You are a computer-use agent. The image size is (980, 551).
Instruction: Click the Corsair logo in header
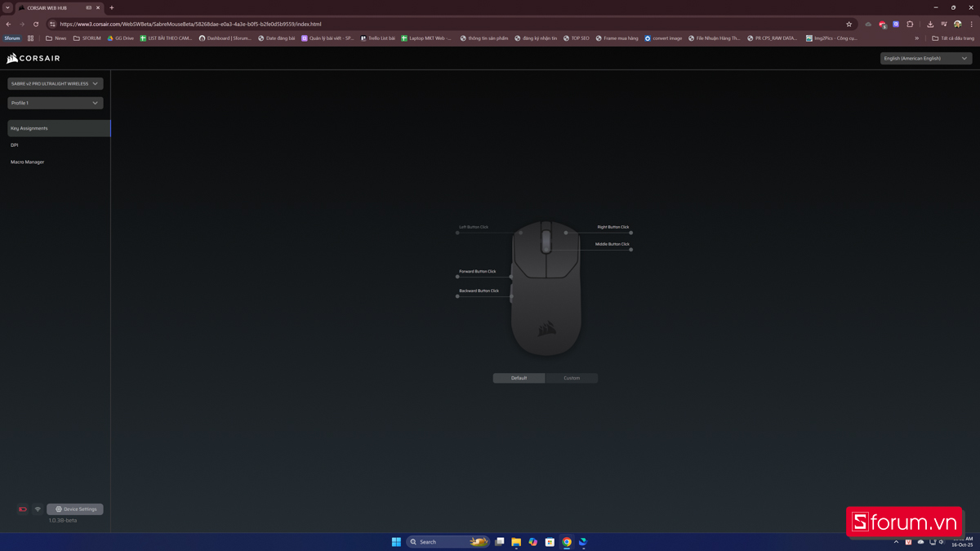point(33,59)
